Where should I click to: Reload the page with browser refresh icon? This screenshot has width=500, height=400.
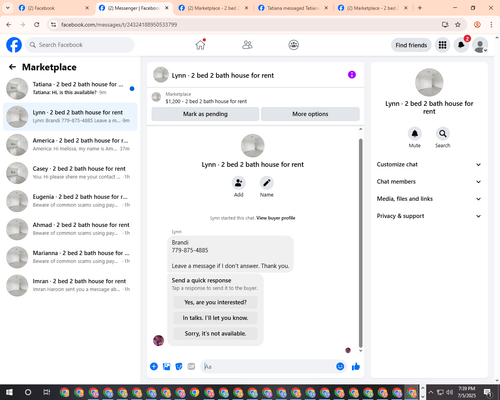37,24
